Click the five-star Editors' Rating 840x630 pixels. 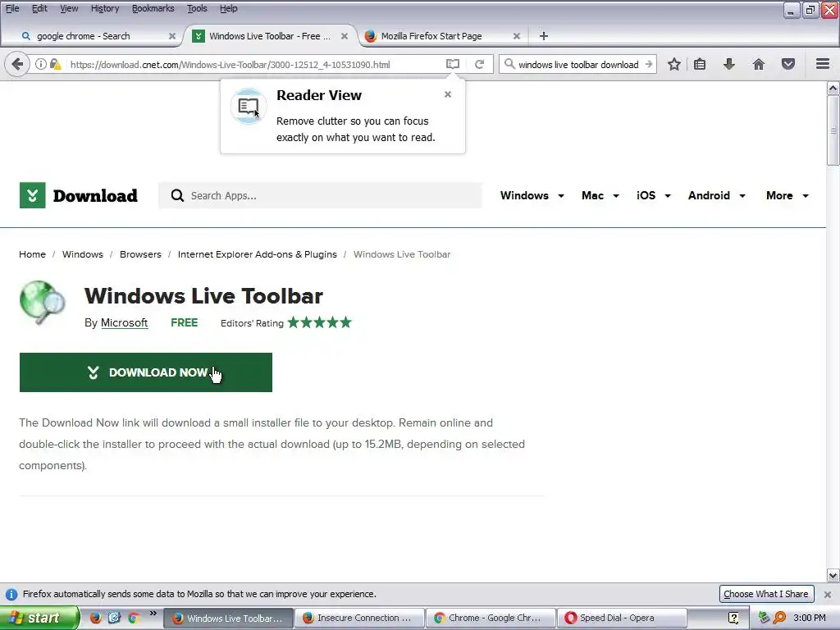point(319,322)
